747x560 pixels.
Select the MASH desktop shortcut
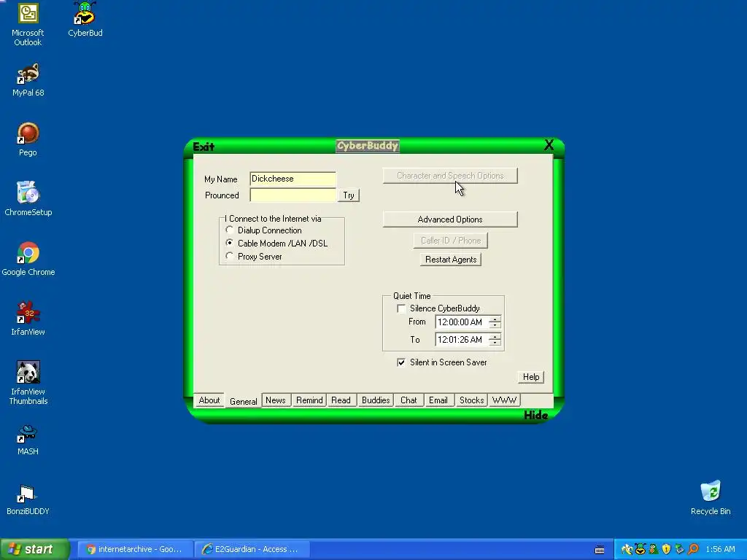coord(28,440)
